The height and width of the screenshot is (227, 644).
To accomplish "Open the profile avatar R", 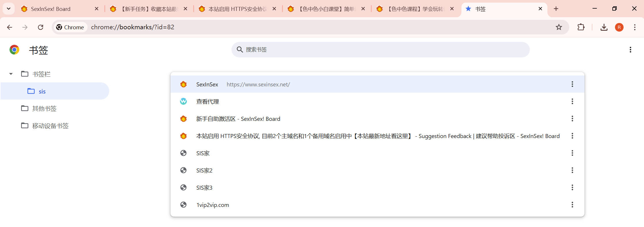I will click(619, 27).
